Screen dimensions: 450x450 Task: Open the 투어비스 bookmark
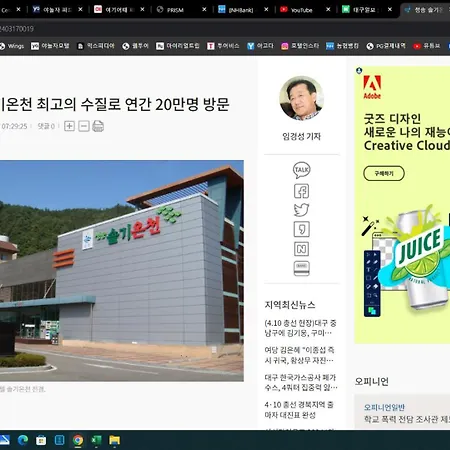pyautogui.click(x=223, y=46)
